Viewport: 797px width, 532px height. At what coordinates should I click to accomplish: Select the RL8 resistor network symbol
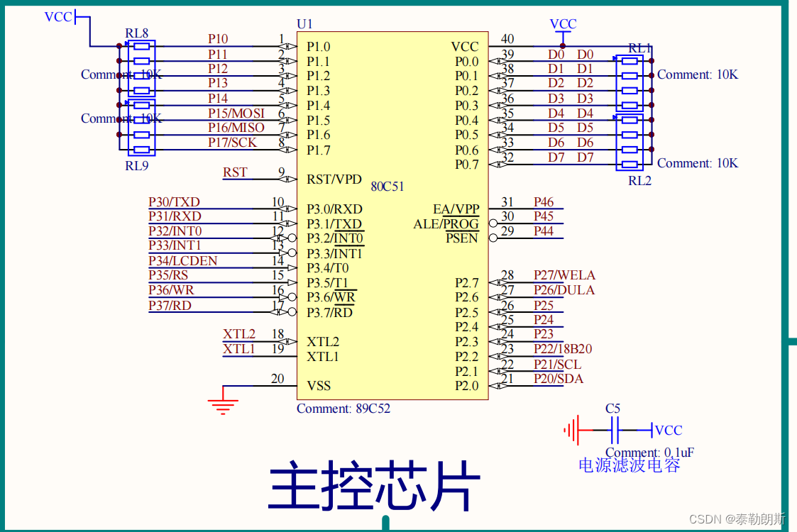[x=141, y=68]
